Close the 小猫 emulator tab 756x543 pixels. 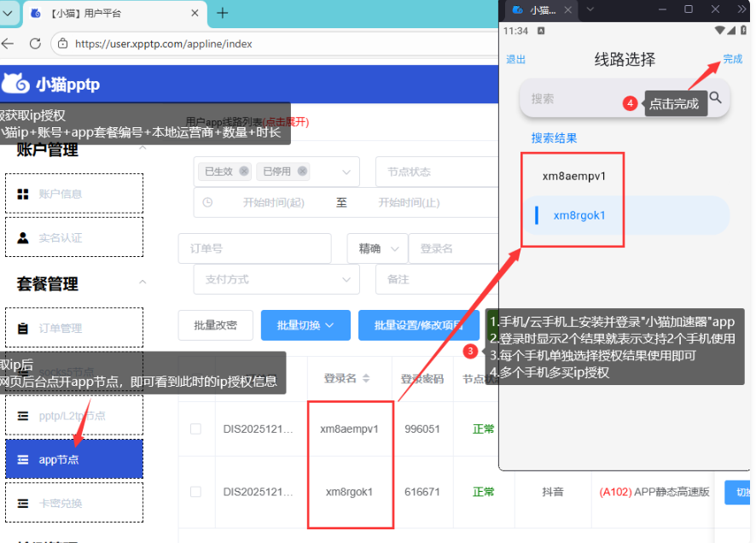568,9
